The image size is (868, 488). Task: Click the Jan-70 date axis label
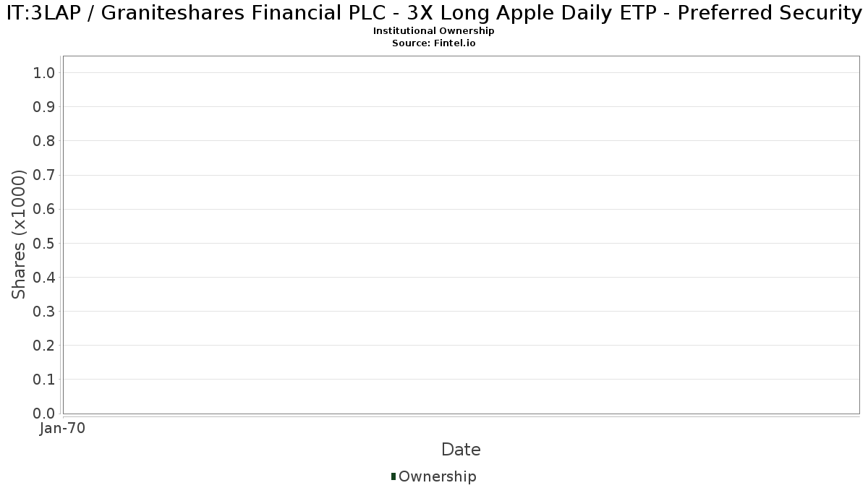click(63, 429)
